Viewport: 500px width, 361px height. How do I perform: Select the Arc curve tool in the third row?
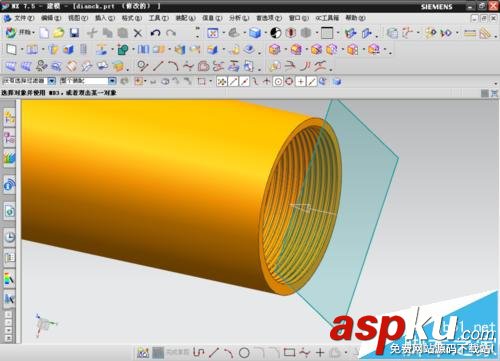click(x=173, y=66)
